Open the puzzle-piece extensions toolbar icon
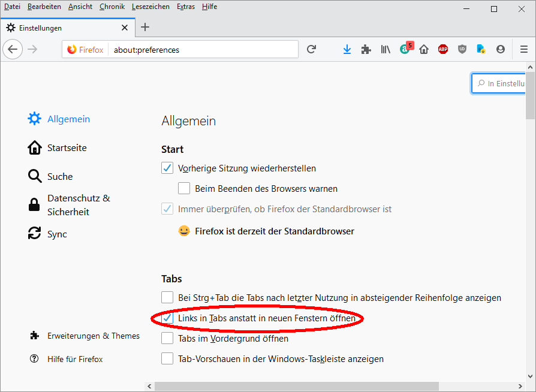The image size is (536, 392). [x=366, y=50]
